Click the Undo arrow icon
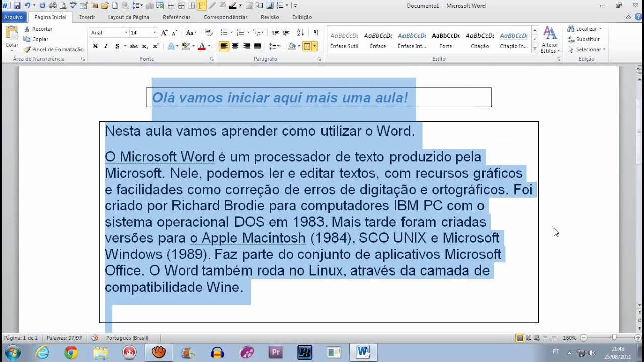 pyautogui.click(x=27, y=6)
